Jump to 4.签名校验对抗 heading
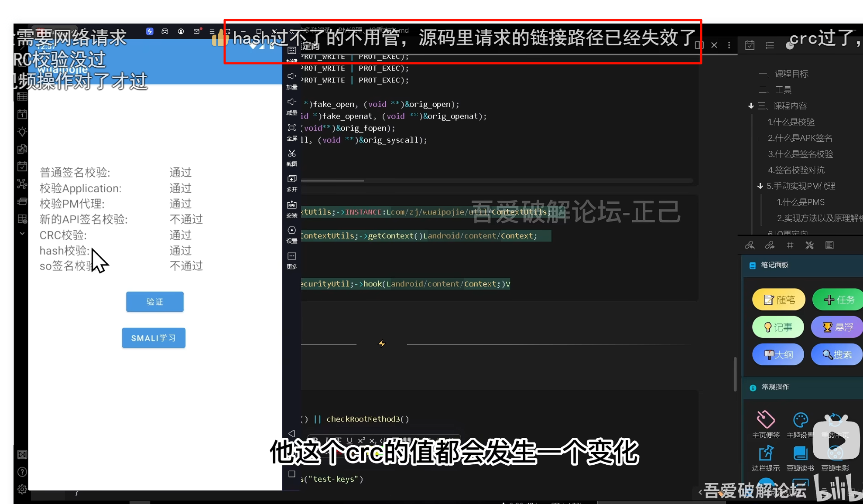863x504 pixels. coord(796,170)
